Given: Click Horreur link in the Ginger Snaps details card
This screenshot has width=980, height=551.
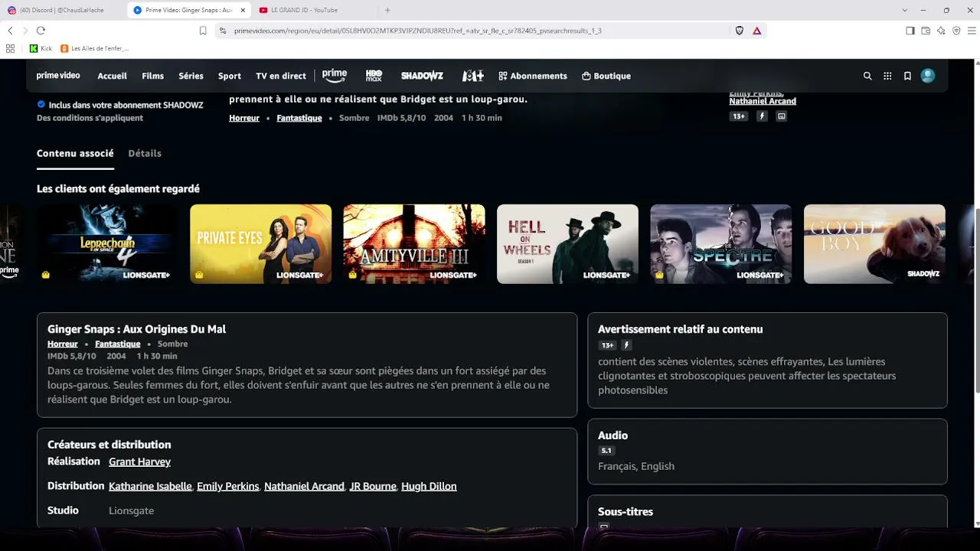Looking at the screenshot, I should coord(63,344).
